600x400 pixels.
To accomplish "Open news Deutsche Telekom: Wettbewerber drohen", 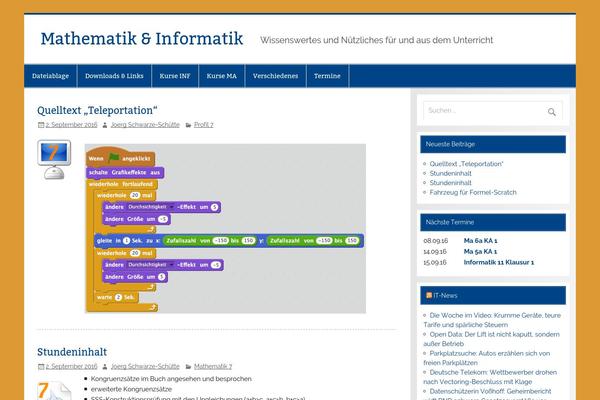I will pos(490,377).
